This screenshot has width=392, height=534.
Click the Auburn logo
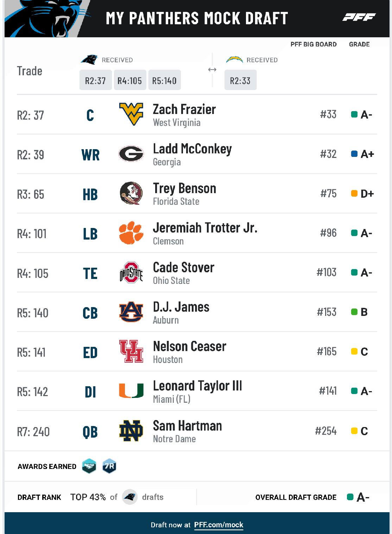(131, 312)
